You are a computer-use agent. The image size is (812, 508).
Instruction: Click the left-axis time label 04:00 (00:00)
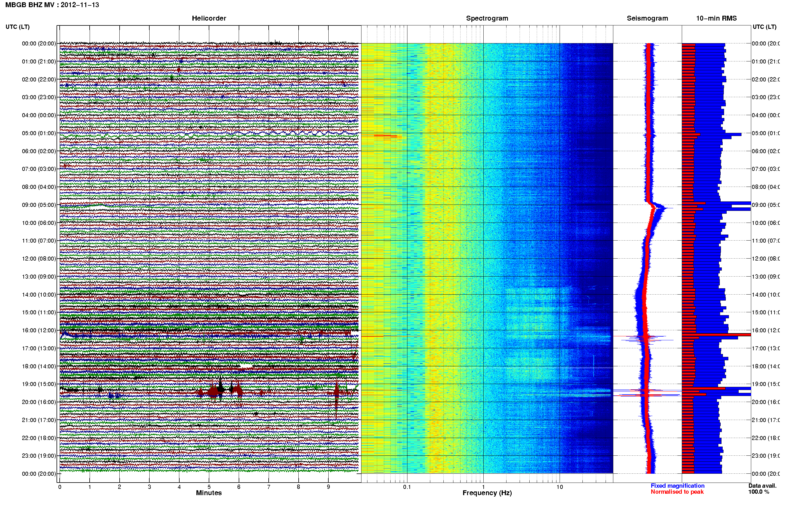pyautogui.click(x=39, y=115)
